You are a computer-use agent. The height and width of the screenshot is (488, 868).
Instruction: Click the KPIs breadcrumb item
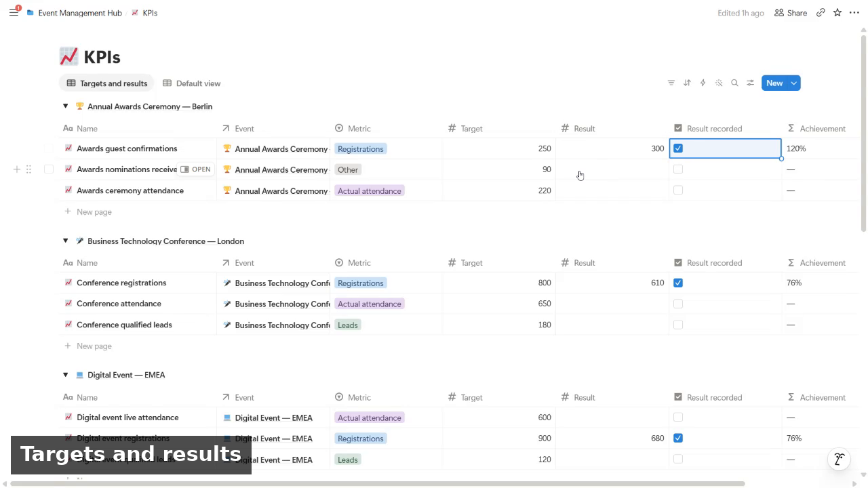(x=144, y=13)
